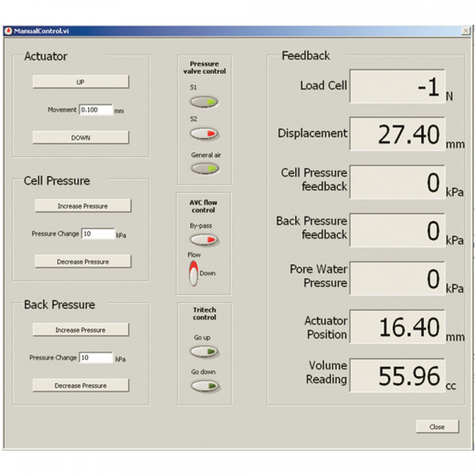Increase Pressure under Cell Pressure

pyautogui.click(x=83, y=205)
